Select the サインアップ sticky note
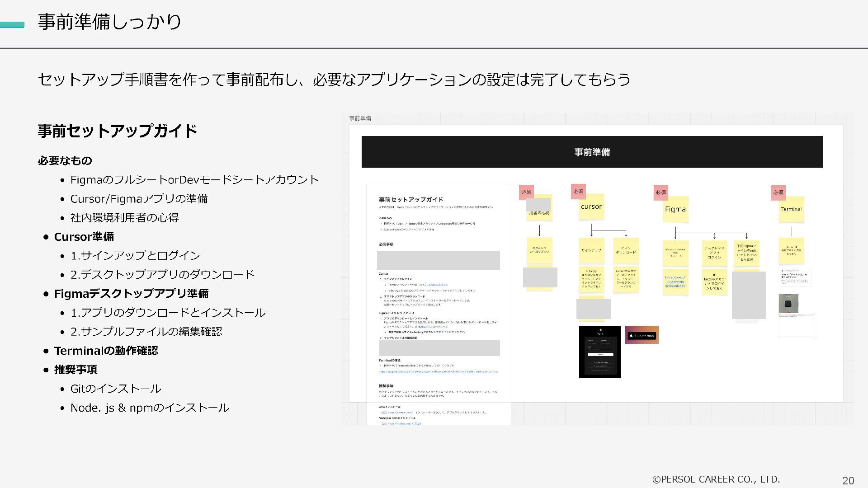 (591, 250)
